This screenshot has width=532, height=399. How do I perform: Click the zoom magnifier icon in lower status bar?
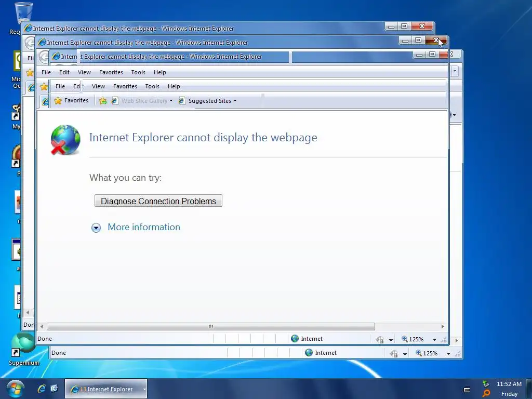(x=419, y=353)
